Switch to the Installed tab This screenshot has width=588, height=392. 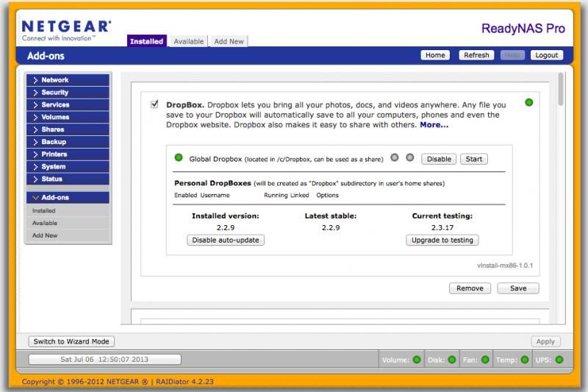pyautogui.click(x=146, y=41)
